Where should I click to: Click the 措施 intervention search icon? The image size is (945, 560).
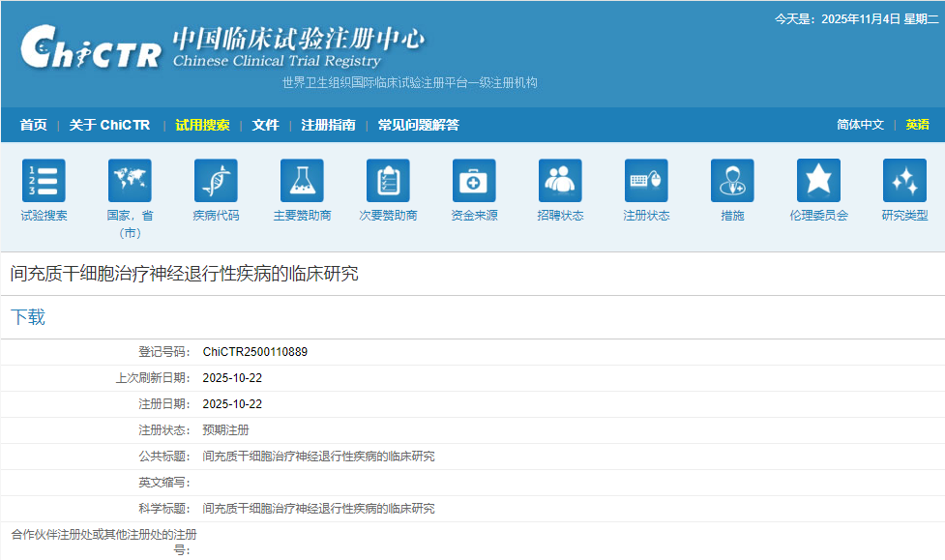(x=731, y=181)
